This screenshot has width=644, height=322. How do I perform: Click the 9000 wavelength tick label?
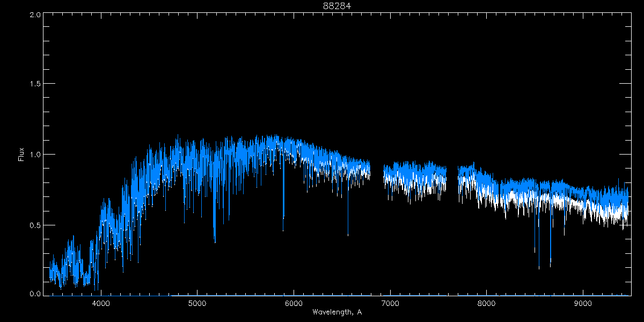click(x=583, y=303)
